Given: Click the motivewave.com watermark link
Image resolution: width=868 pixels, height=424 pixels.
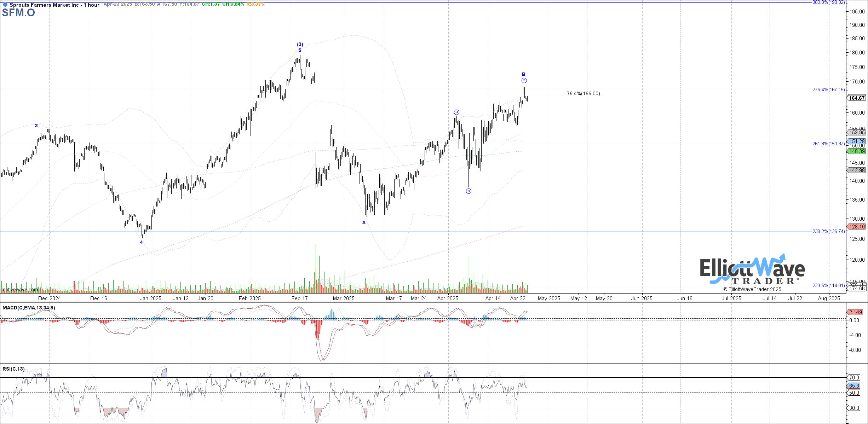Looking at the screenshot, I should click(x=19, y=290).
